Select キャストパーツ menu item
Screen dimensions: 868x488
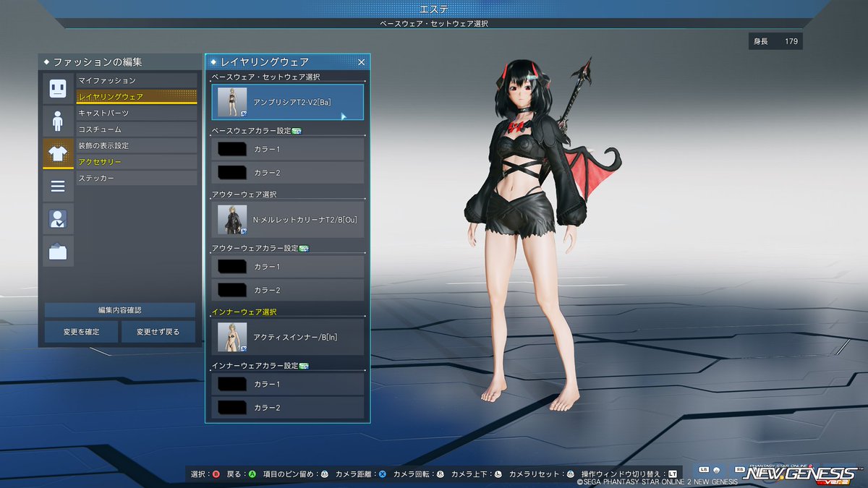pyautogui.click(x=137, y=113)
